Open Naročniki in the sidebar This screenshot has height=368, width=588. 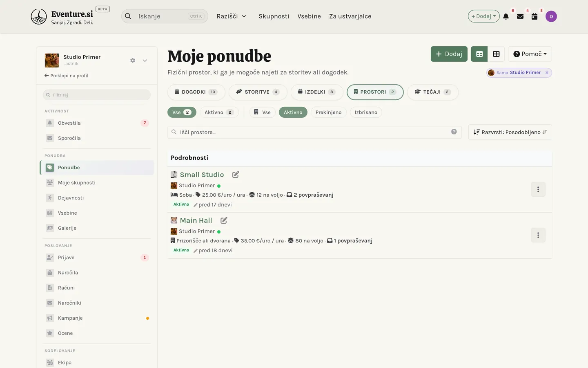97,303
